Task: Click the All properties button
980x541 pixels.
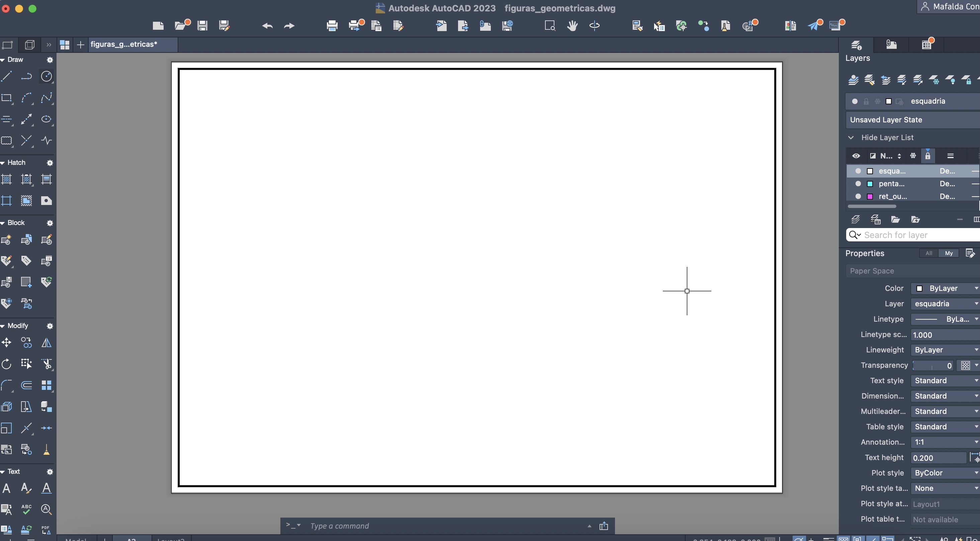Action: [x=929, y=253]
